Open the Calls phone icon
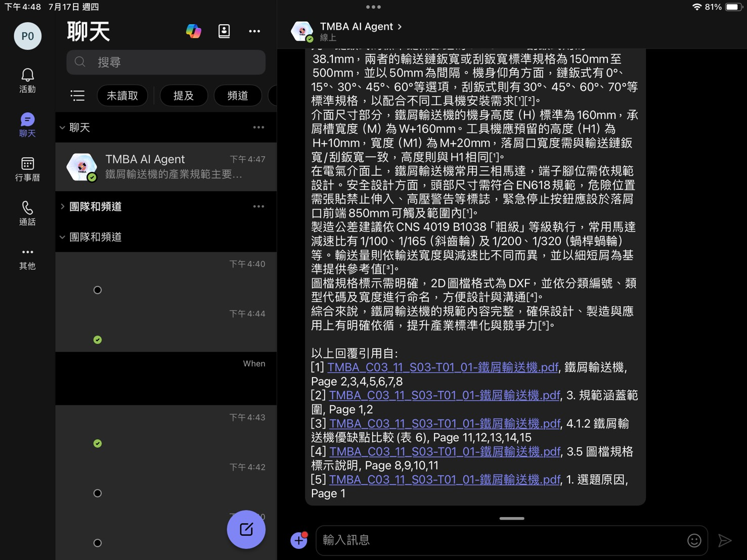This screenshot has height=560, width=747. click(x=27, y=213)
